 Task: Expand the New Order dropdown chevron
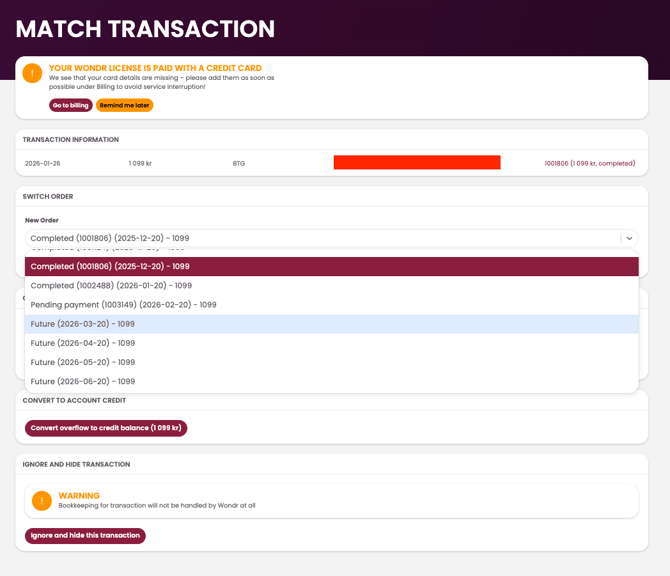[629, 238]
